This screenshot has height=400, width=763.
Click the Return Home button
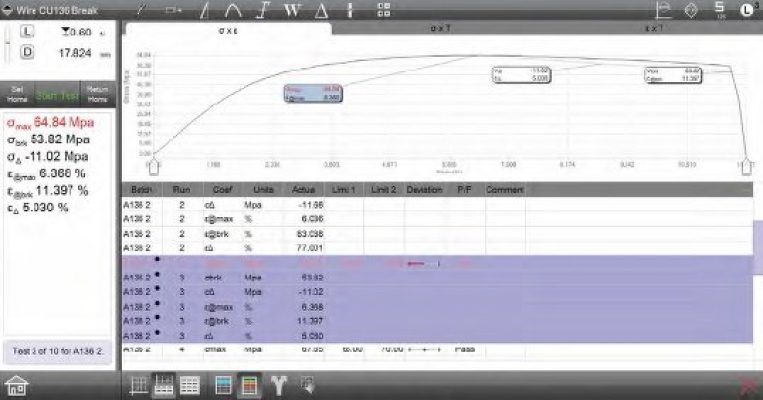(x=97, y=94)
